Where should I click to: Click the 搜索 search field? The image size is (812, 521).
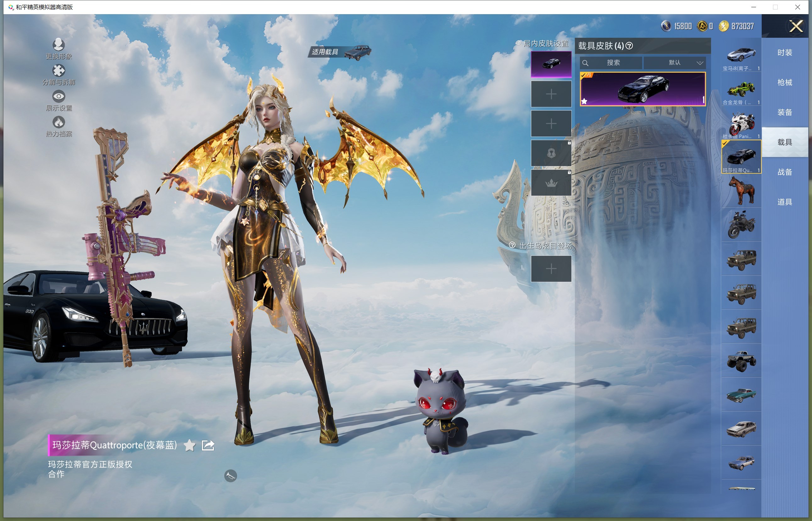point(611,63)
